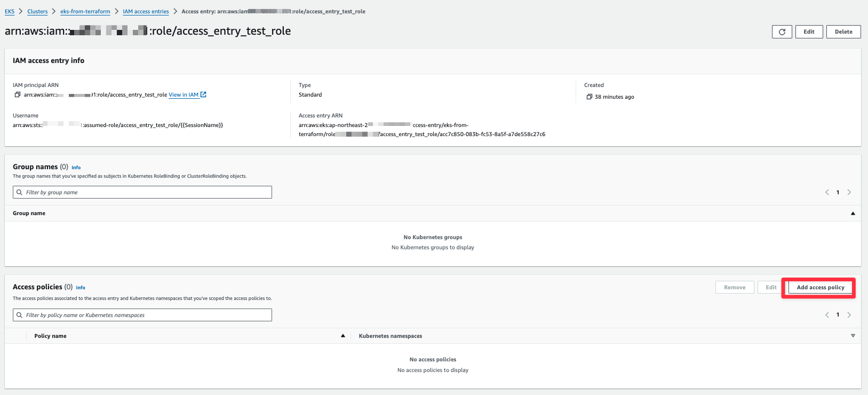Click search icon in policy name filter
868x395 pixels.
coord(20,315)
